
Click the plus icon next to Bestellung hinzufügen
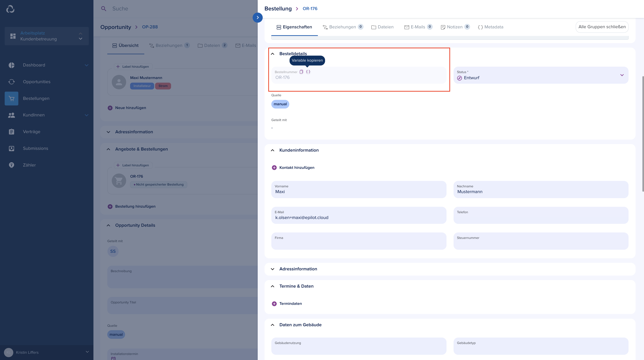click(x=110, y=207)
